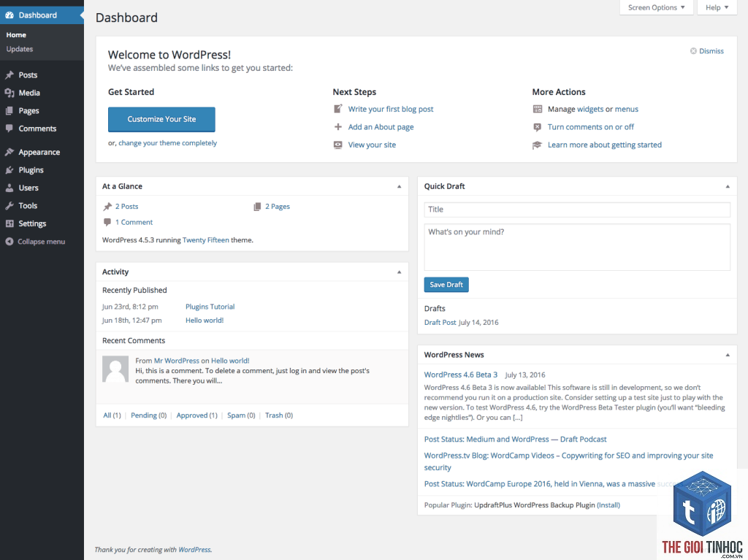Image resolution: width=748 pixels, height=560 pixels.
Task: Click the pages icon beside 2 Pages
Action: (x=257, y=207)
